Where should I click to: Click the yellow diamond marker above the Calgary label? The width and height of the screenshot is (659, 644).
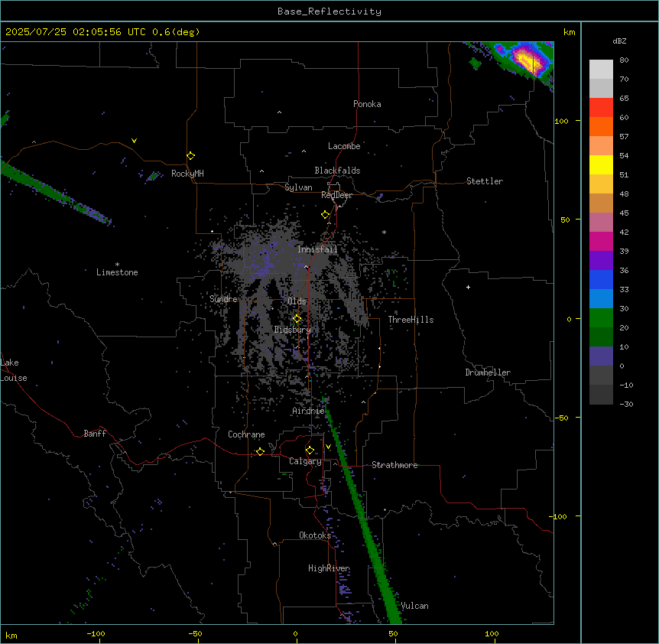[x=310, y=450]
